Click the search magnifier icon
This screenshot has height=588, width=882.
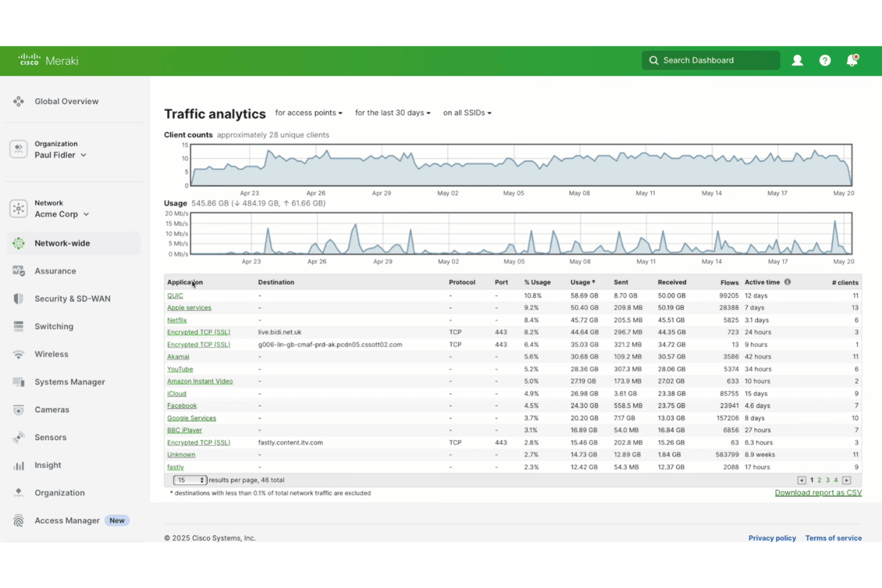(653, 60)
